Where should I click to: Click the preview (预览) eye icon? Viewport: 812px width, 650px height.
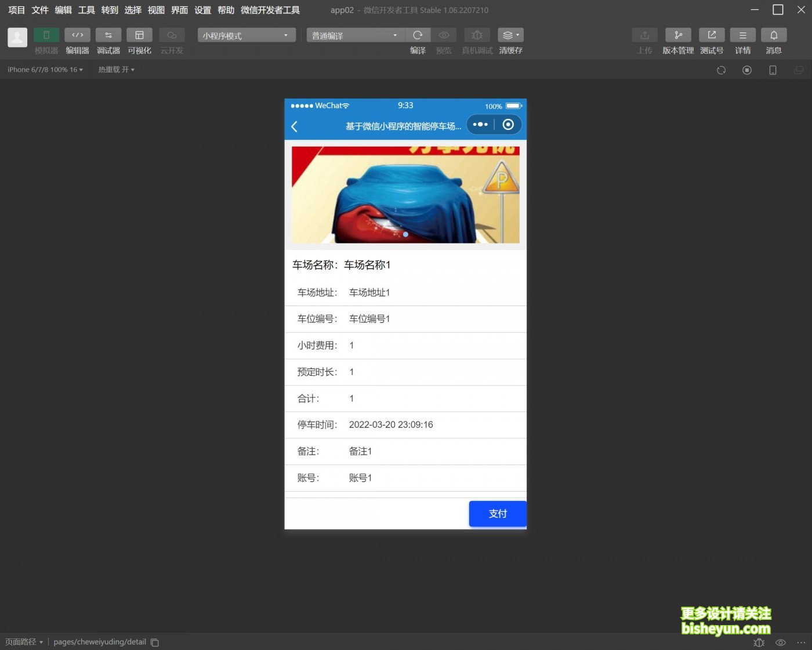444,35
